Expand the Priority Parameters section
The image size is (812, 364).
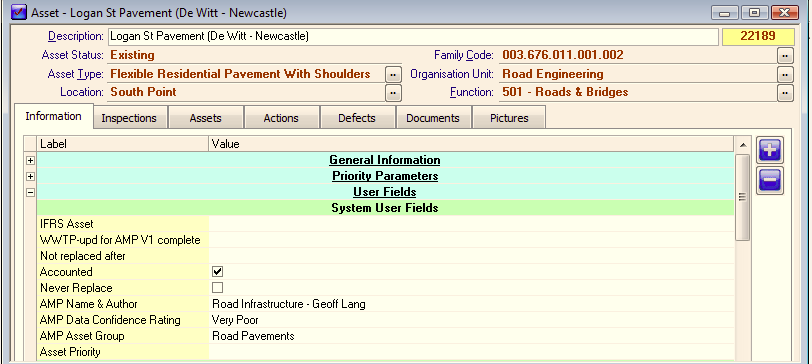coord(30,177)
